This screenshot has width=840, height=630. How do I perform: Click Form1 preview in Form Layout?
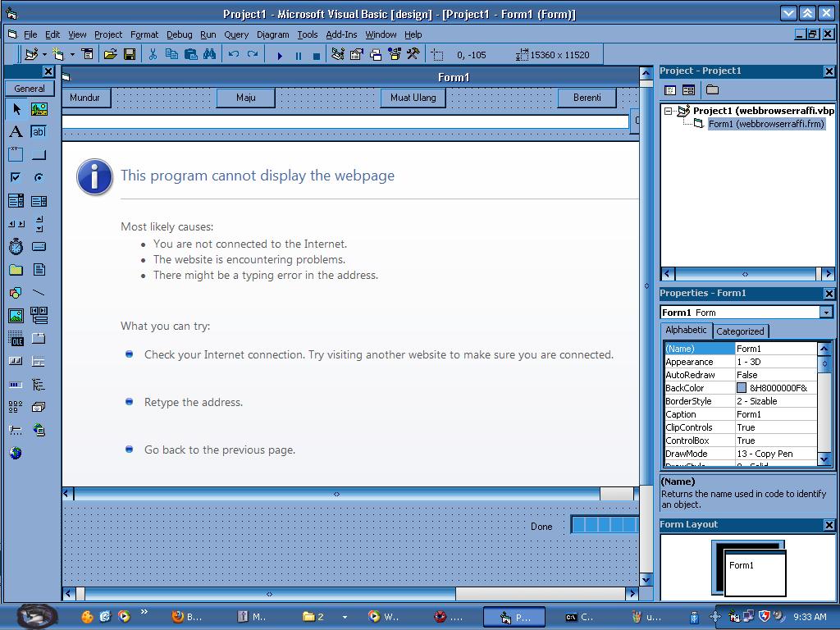pos(756,573)
